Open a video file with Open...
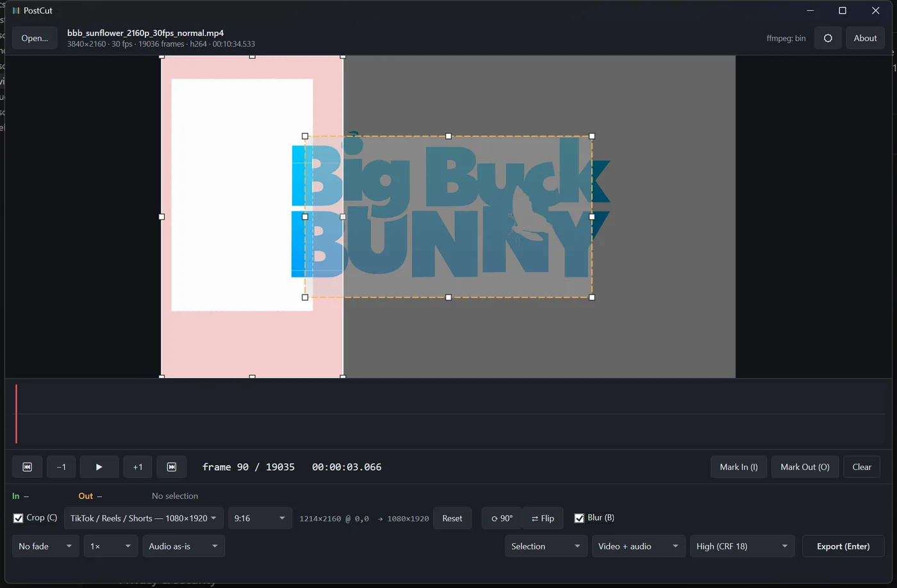This screenshot has height=588, width=897. 35,38
